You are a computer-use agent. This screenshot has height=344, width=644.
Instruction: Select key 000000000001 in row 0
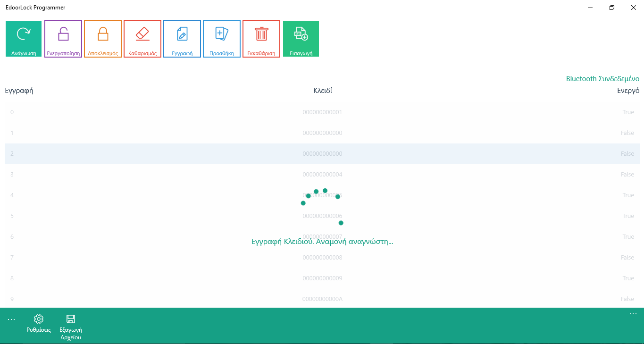click(322, 112)
